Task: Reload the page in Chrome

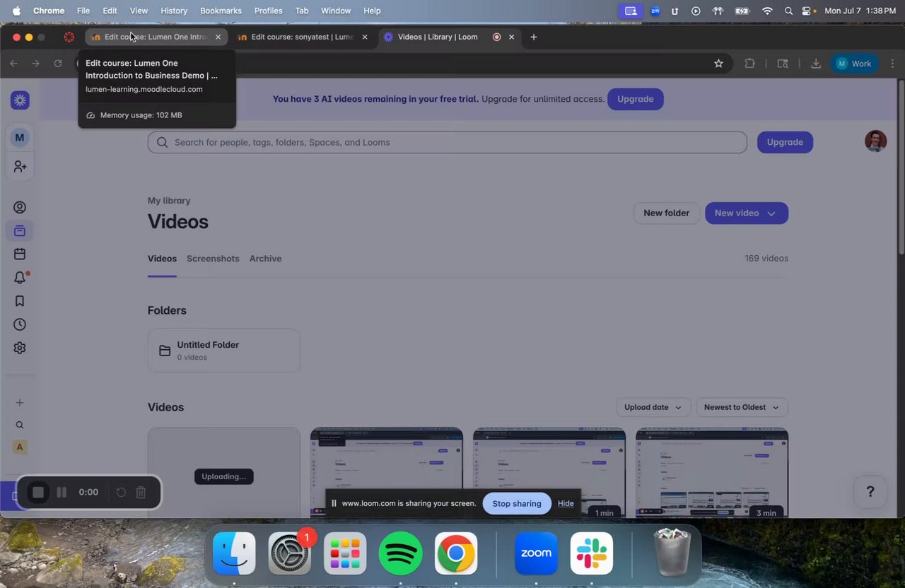Action: (x=58, y=64)
